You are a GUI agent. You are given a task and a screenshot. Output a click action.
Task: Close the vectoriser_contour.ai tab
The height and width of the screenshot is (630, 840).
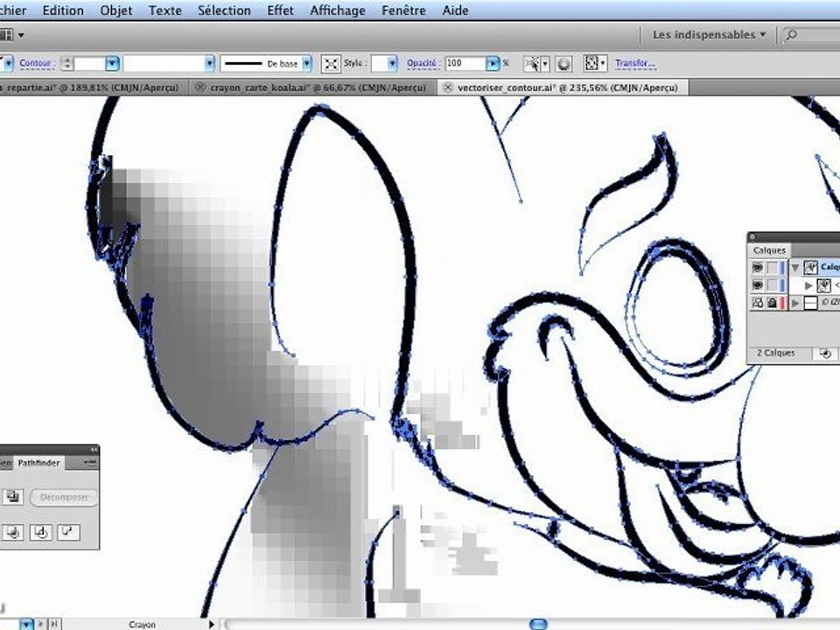[x=448, y=87]
